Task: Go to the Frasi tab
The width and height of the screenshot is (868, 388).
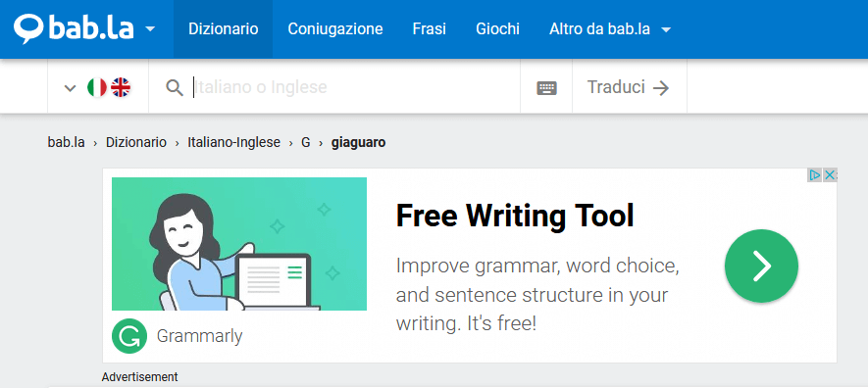Action: click(429, 28)
